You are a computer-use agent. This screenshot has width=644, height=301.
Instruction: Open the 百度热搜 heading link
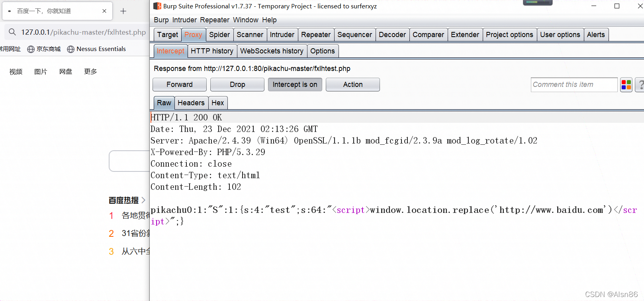click(123, 200)
